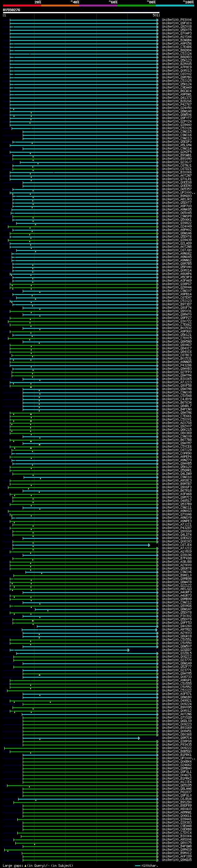Select subject label UniRef100_B2WQB4
This screenshot has height=868, width=197.
coord(177,40)
